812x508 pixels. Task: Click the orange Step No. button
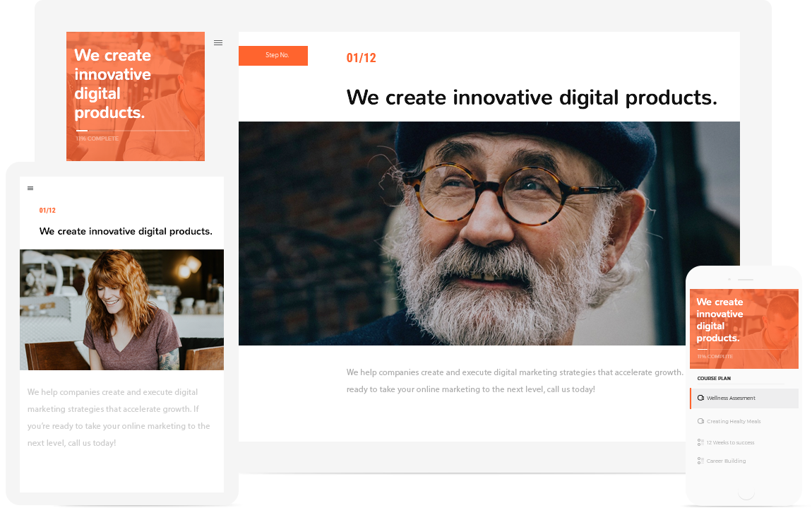(273, 56)
